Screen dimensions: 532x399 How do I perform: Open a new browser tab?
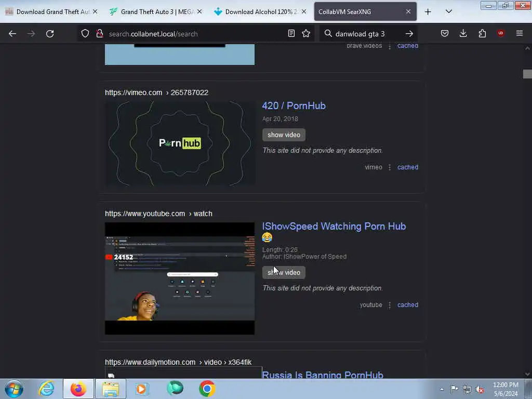tap(428, 12)
